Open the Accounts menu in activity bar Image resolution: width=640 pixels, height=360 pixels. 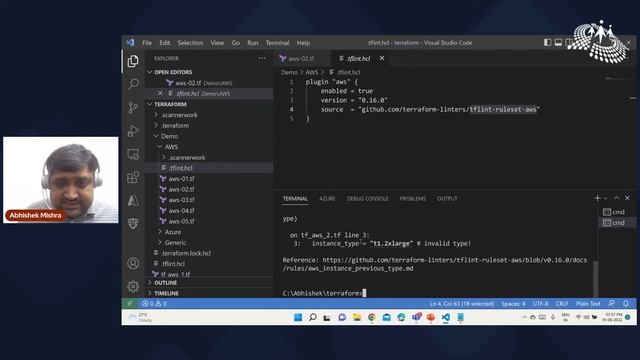coord(133,263)
